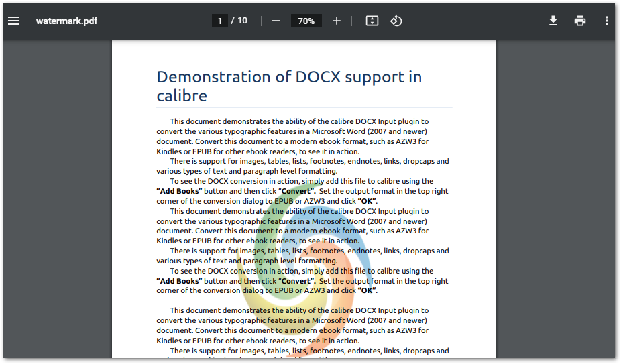Click the total page count "/ 10"
The height and width of the screenshot is (364, 621).
[x=239, y=21]
